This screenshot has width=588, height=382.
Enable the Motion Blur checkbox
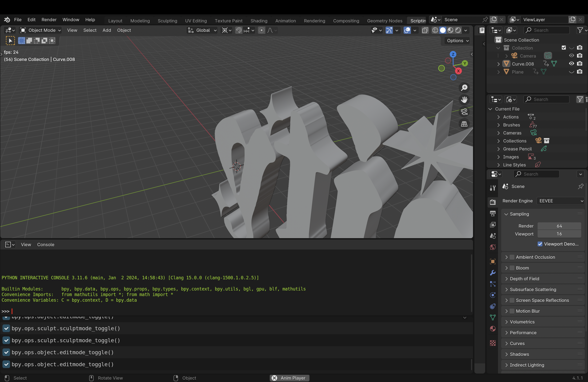pyautogui.click(x=512, y=311)
